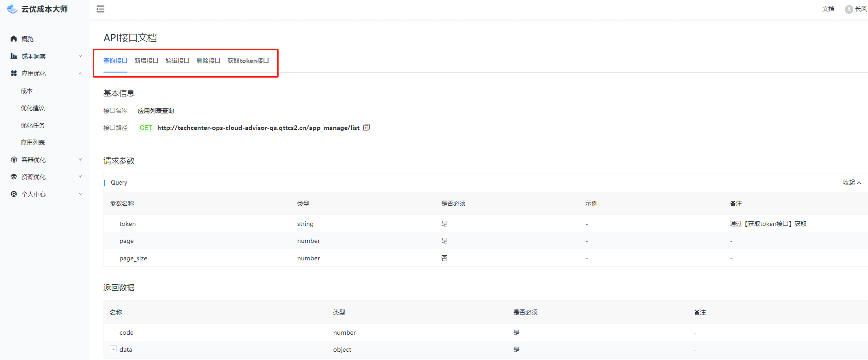This screenshot has height=360, width=868.
Task: Click the 请求参数 heading
Action: (119, 161)
